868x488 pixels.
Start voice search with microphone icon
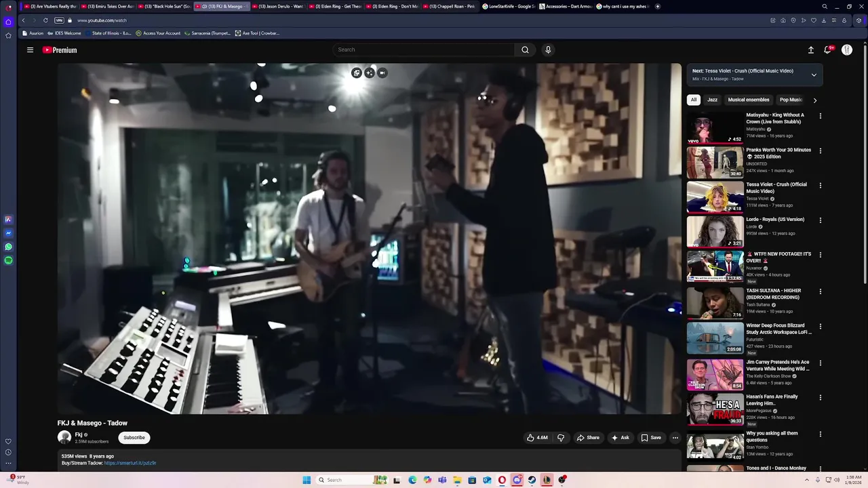tap(548, 49)
